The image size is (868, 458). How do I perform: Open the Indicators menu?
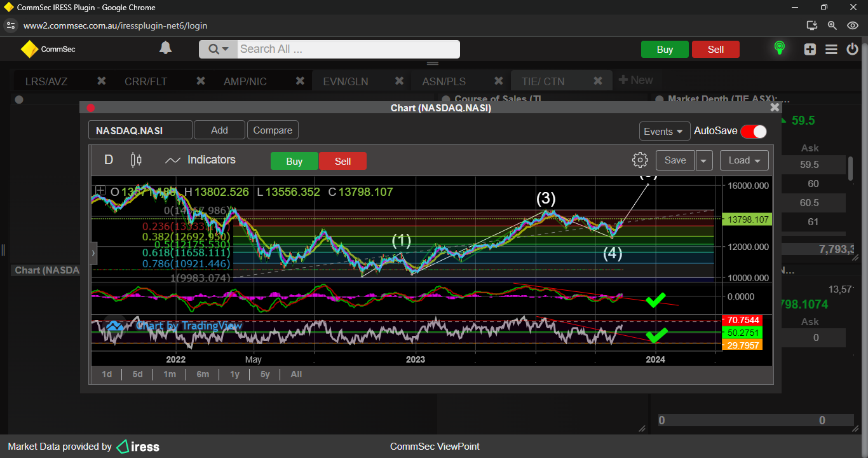[200, 160]
